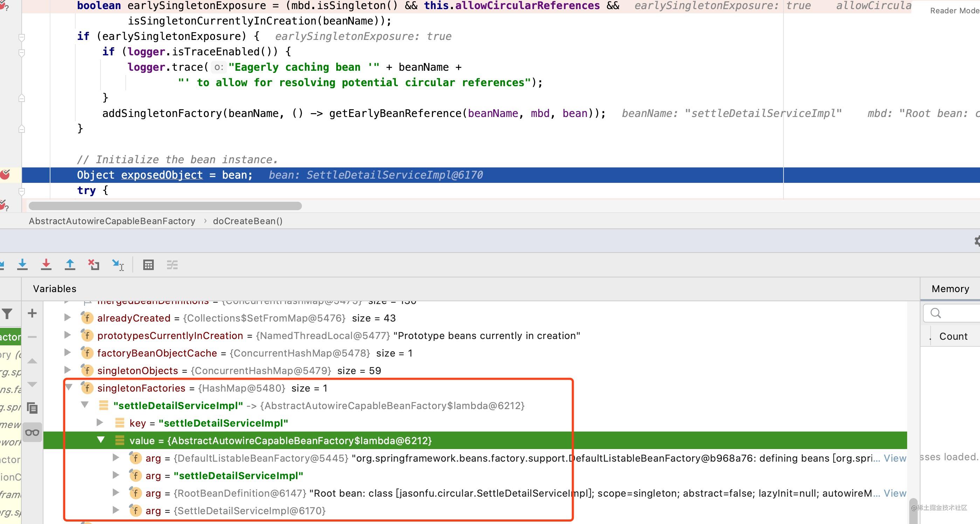Screen dimensions: 980x524
Task: Click the field icon beside singletonFactories
Action: click(87, 388)
